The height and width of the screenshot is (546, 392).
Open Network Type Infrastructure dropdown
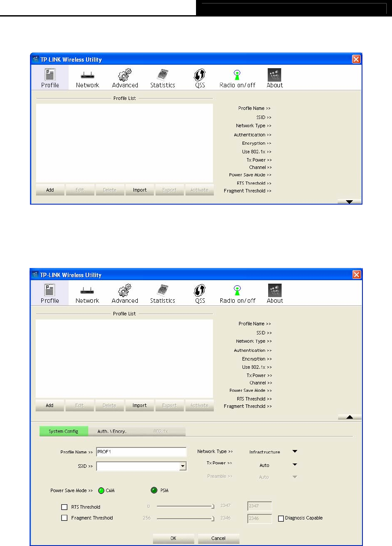pyautogui.click(x=295, y=452)
